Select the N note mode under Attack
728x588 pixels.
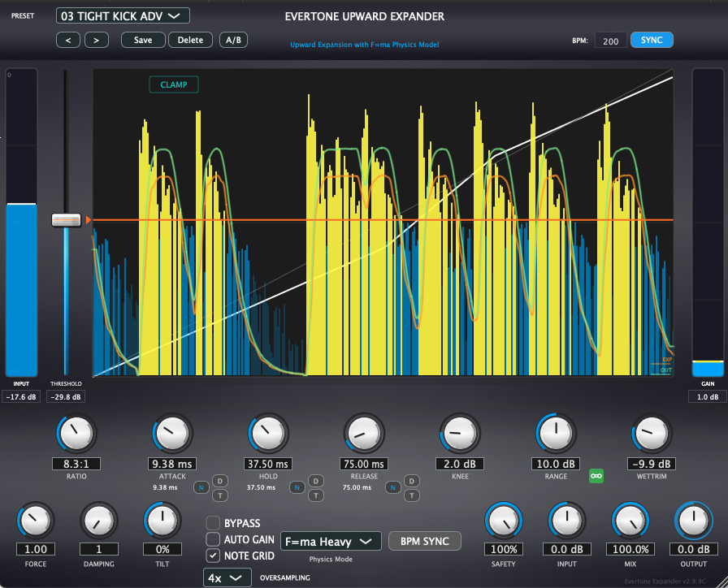point(200,487)
